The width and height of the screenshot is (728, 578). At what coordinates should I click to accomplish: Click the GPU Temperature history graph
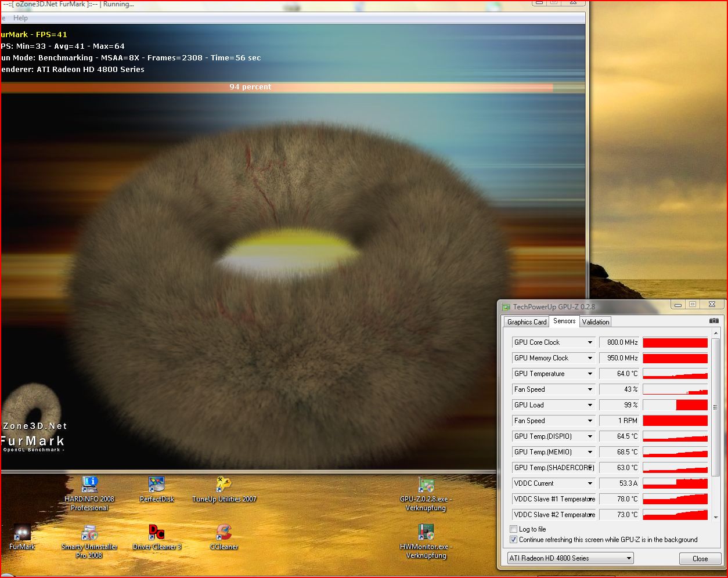[x=675, y=374]
